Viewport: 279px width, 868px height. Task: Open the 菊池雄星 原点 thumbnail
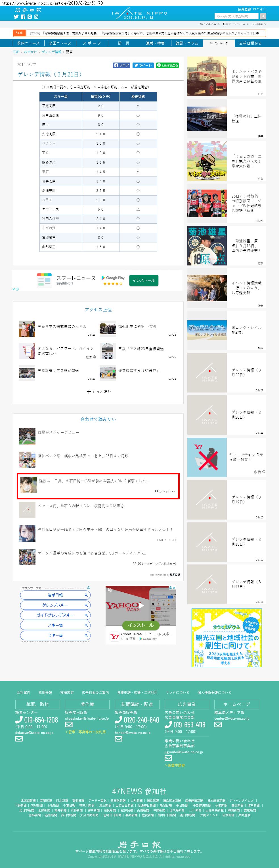207,246
